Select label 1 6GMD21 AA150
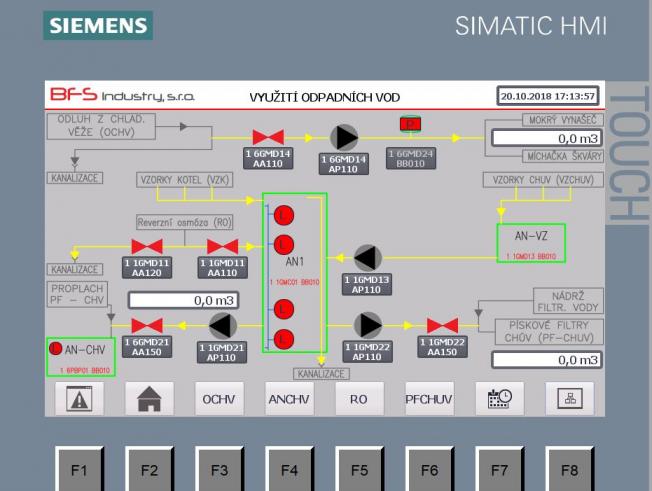This screenshot has height=491, width=652. [147, 347]
